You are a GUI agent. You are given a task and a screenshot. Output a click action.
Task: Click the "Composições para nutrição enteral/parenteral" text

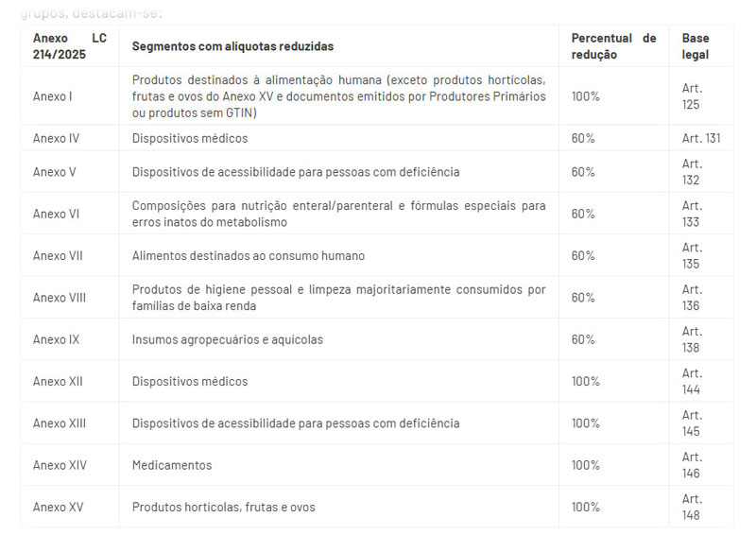pos(338,214)
